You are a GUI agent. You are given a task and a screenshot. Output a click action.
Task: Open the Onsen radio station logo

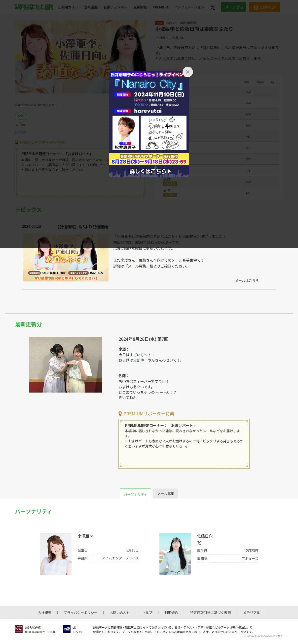pos(34,7)
